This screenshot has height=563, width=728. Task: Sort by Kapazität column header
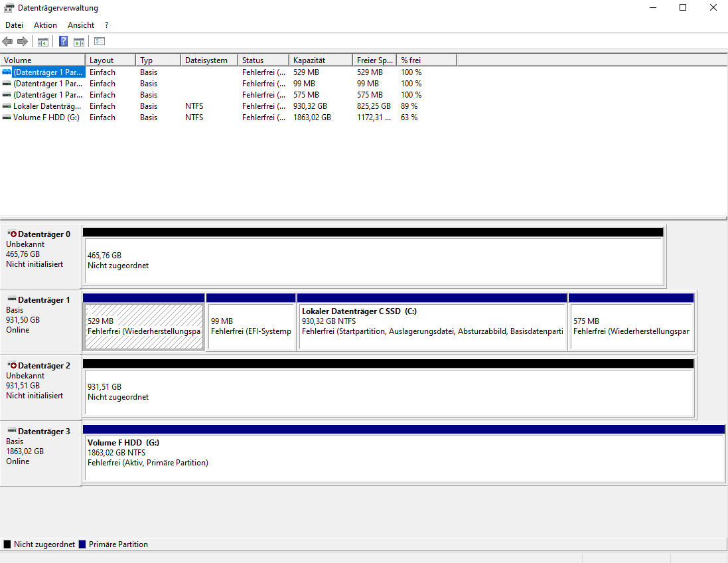[x=321, y=60]
